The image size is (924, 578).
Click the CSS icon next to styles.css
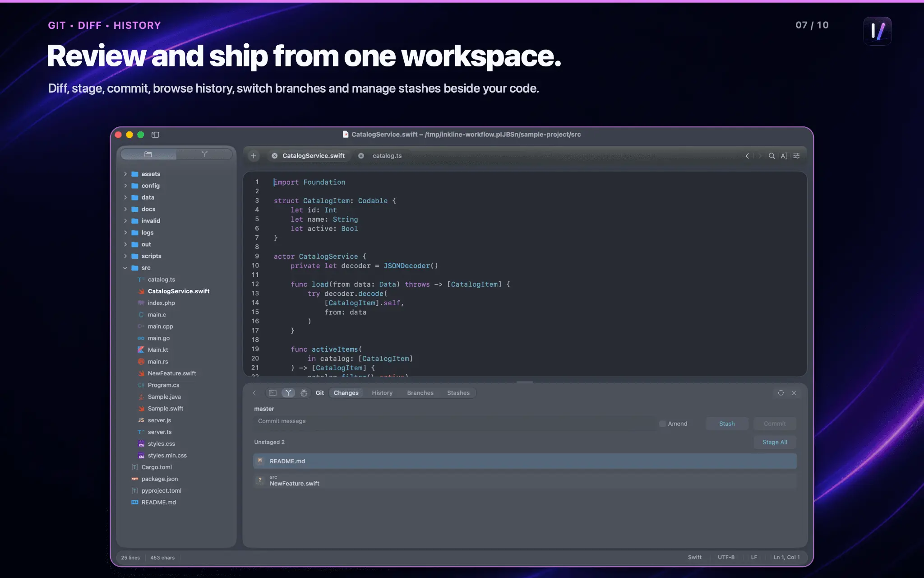(141, 444)
